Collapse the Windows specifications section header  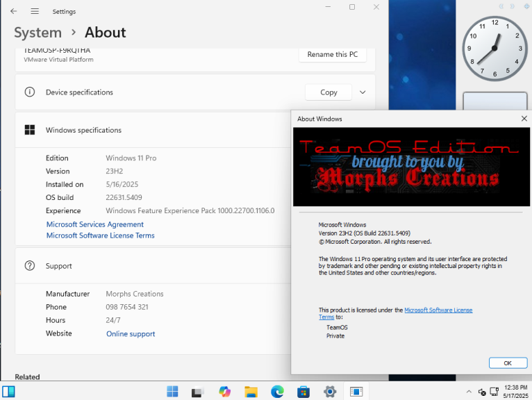point(153,130)
